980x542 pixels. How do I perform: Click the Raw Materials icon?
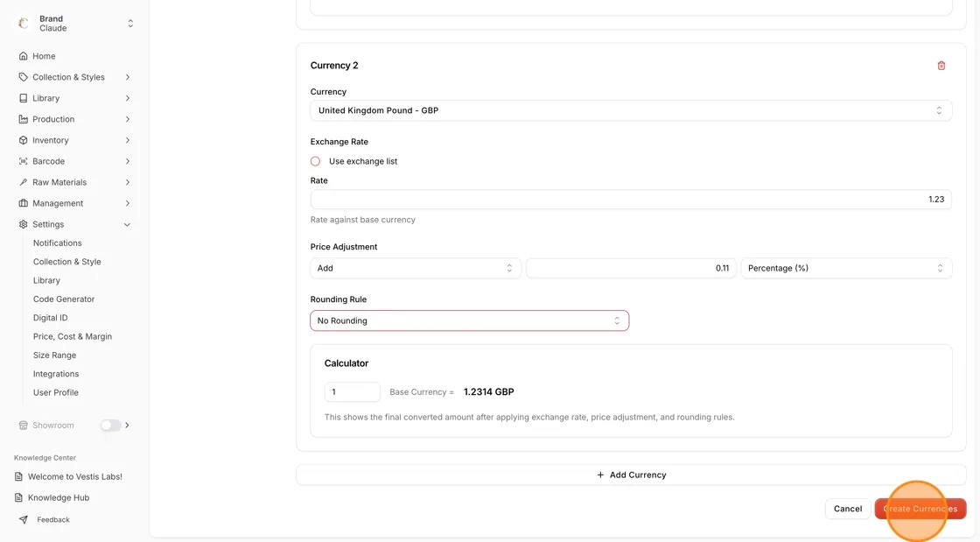point(23,182)
